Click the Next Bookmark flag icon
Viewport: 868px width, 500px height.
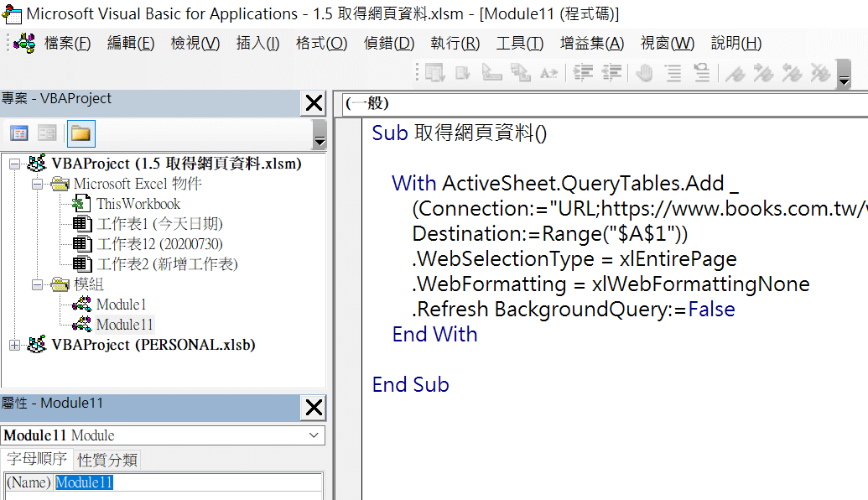(x=764, y=72)
